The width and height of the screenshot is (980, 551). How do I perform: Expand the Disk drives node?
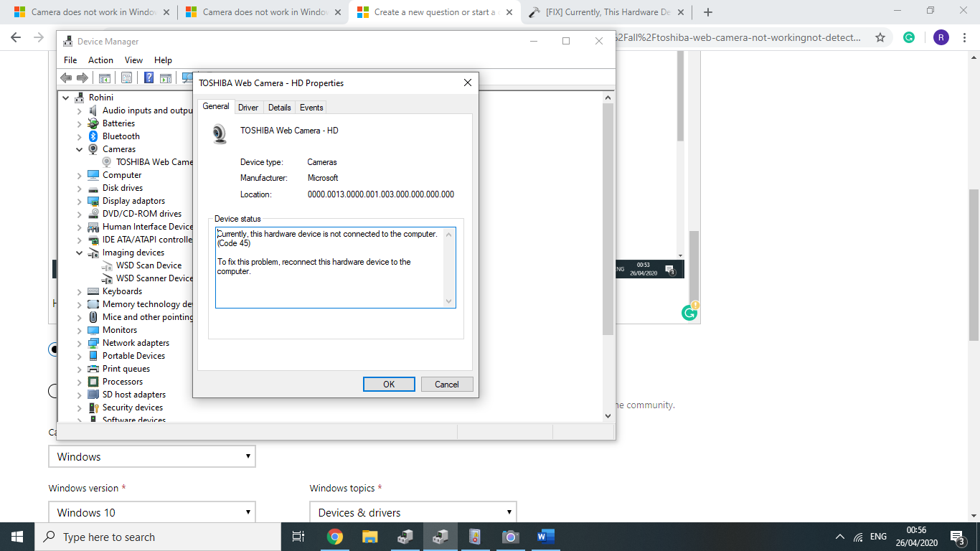(x=80, y=188)
